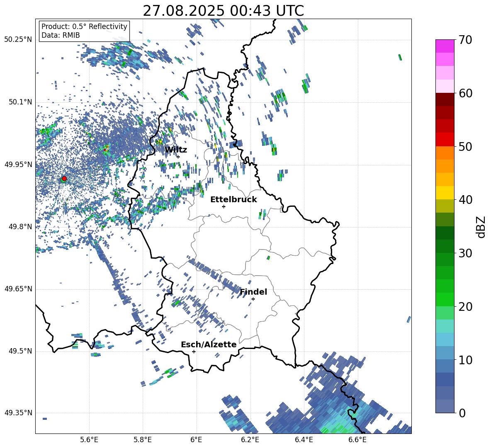
Task: Click the 5.8°E longitude label
Action: click(x=143, y=440)
